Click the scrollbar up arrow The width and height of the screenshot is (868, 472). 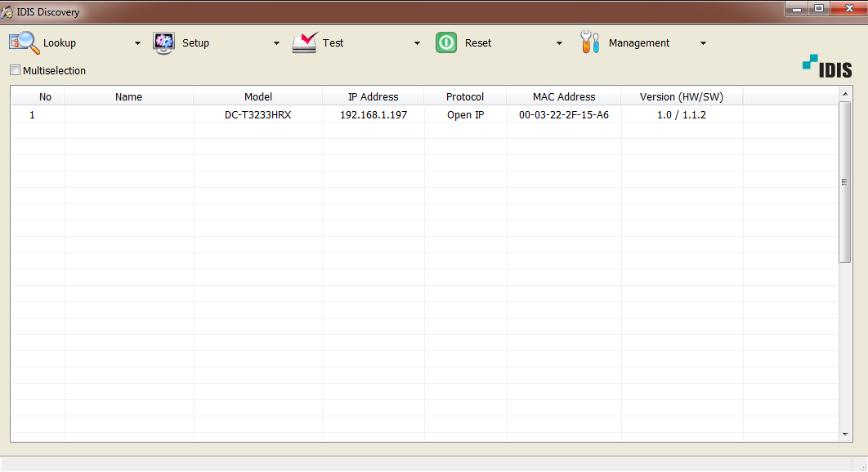coord(845,94)
